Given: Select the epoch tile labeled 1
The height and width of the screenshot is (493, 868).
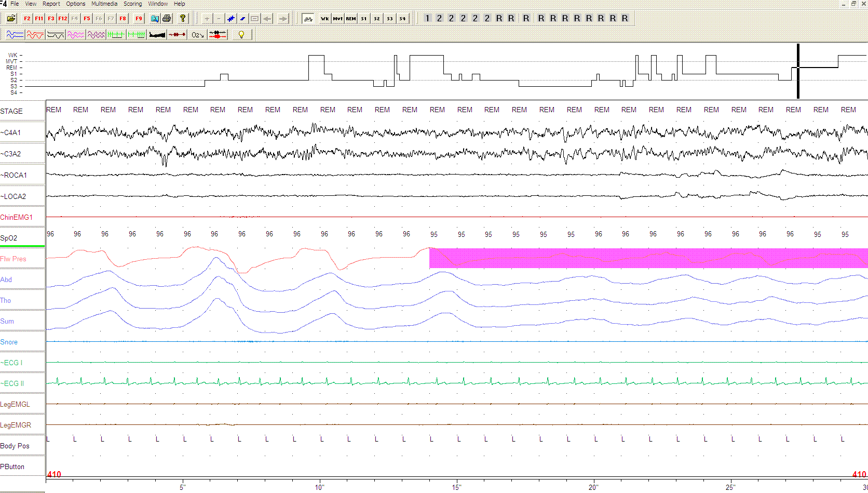Looking at the screenshot, I should pos(427,18).
